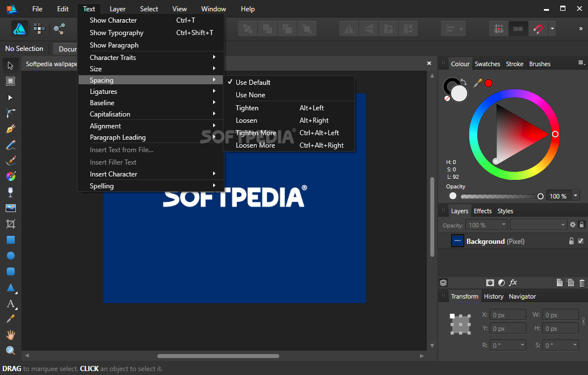Adjust the colour Opacity slider handle
588x375 pixels.
click(x=541, y=196)
